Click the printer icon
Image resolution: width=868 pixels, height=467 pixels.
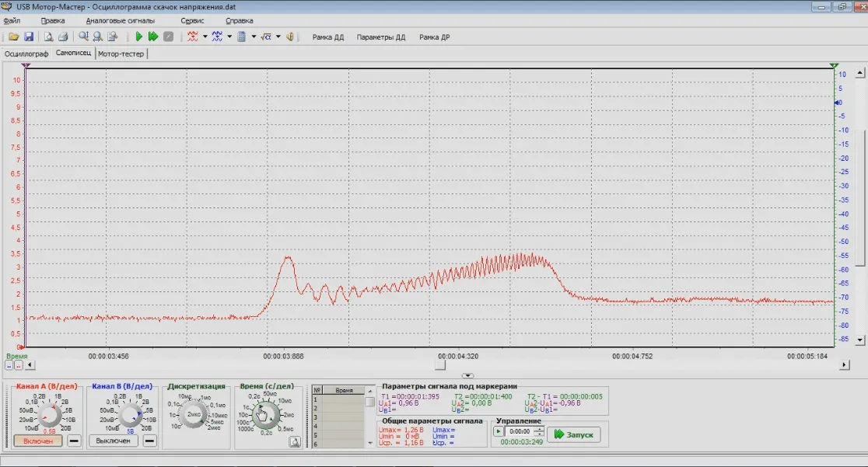(x=63, y=37)
